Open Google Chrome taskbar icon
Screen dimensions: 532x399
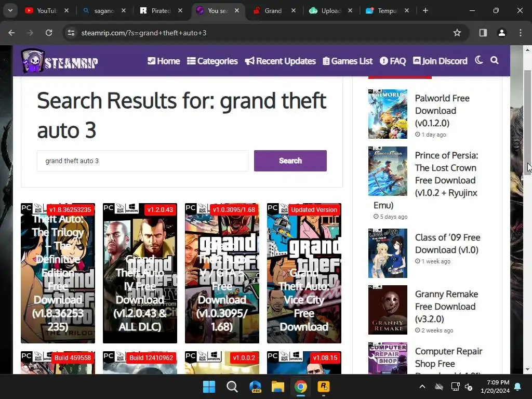point(301,387)
